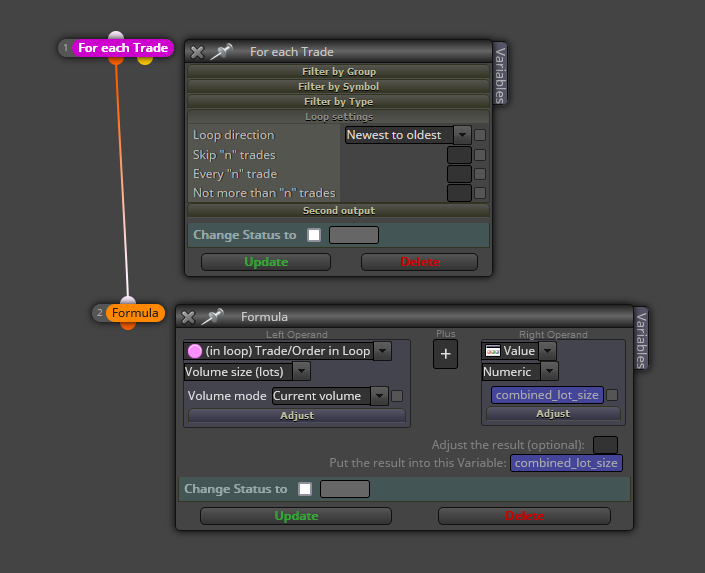Screen dimensions: 705x573
Task: Click the yellow output connector on For each Trade
Action: pos(145,60)
